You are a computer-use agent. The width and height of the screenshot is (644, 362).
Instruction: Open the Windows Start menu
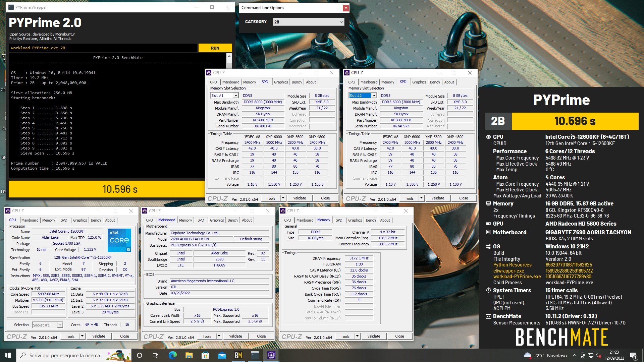8,355
